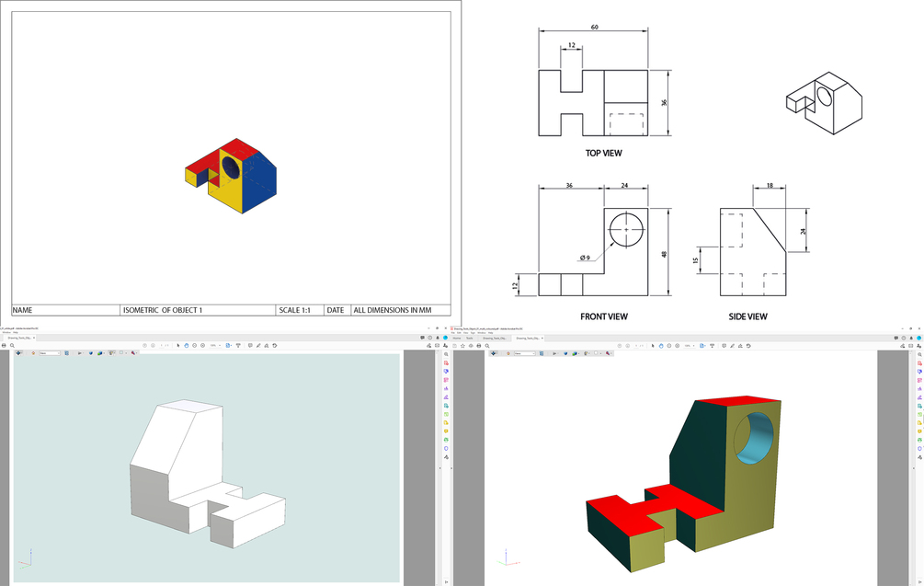Toggle the Model Tree panel on the 3D toolbar
The image size is (924, 586).
[x=542, y=357]
